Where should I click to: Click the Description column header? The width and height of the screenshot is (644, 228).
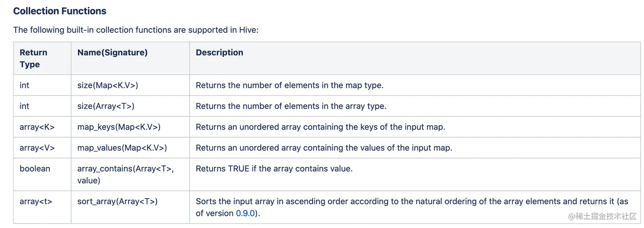point(219,52)
